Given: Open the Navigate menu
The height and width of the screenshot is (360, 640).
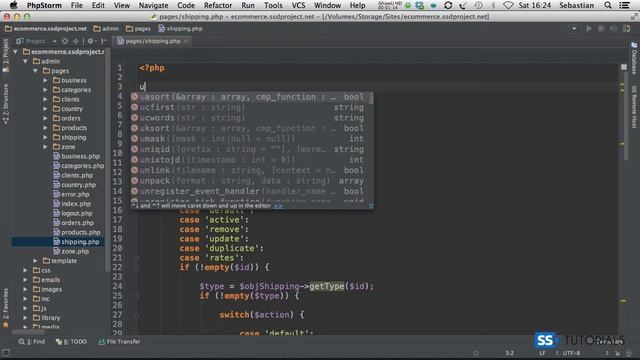Looking at the screenshot, I should pos(153,5).
